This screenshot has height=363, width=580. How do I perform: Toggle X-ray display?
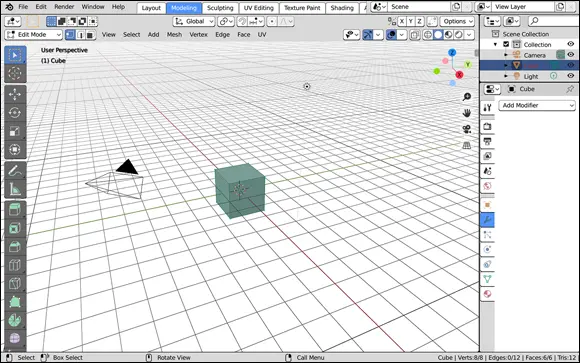coord(415,35)
